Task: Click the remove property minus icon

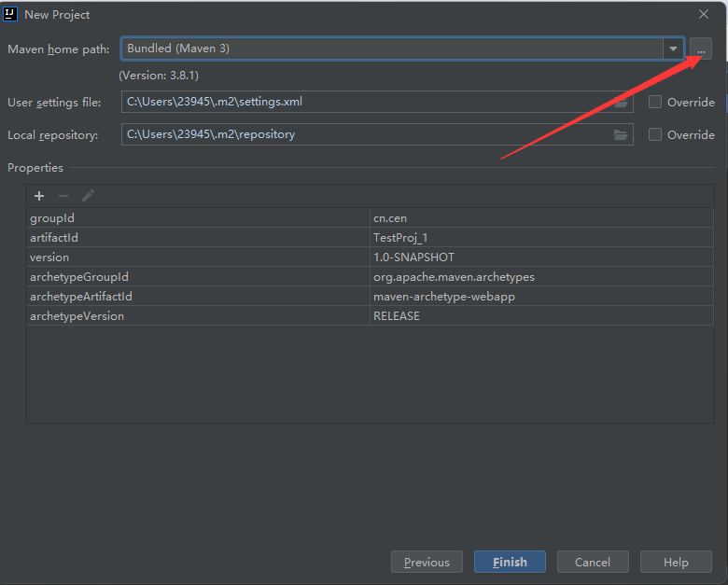Action: 63,196
